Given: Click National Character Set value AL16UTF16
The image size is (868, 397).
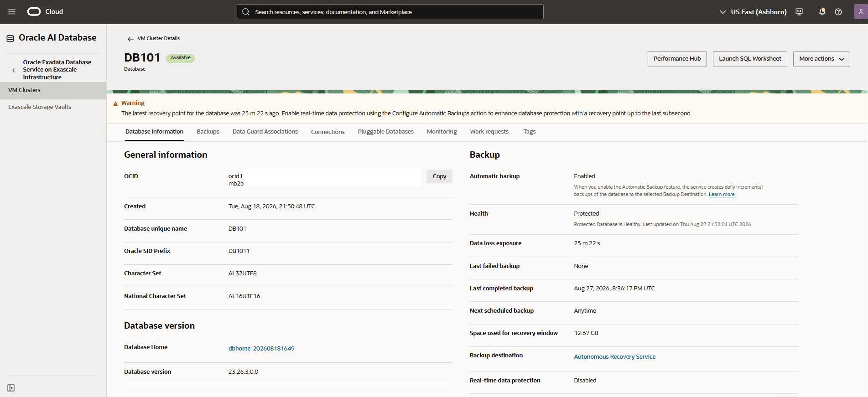Looking at the screenshot, I should (x=244, y=296).
